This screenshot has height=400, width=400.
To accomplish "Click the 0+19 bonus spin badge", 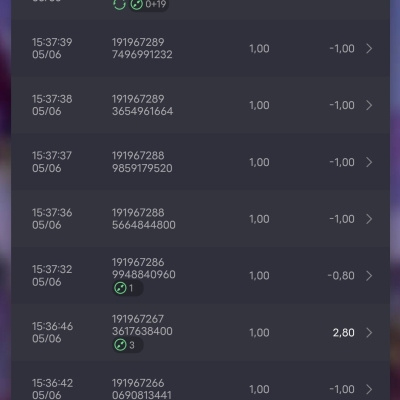I will pyautogui.click(x=149, y=5).
